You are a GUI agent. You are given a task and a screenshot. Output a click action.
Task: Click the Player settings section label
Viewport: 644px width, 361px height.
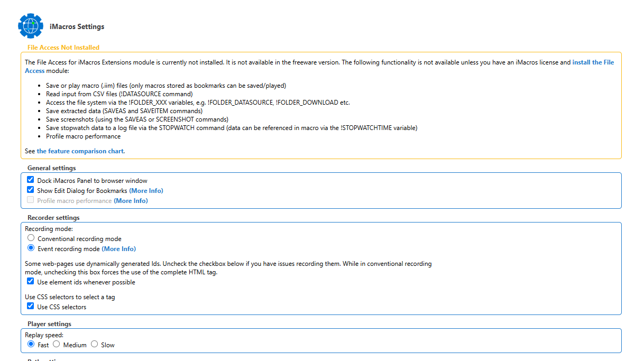pyautogui.click(x=49, y=324)
